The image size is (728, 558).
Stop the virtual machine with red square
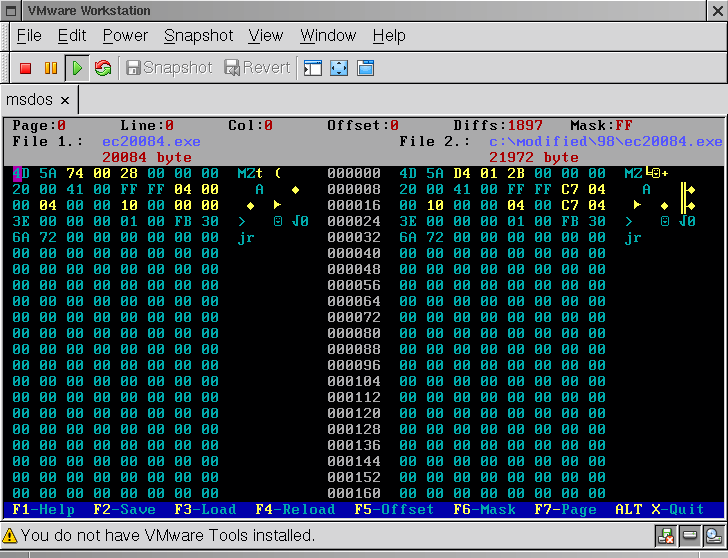[x=26, y=68]
